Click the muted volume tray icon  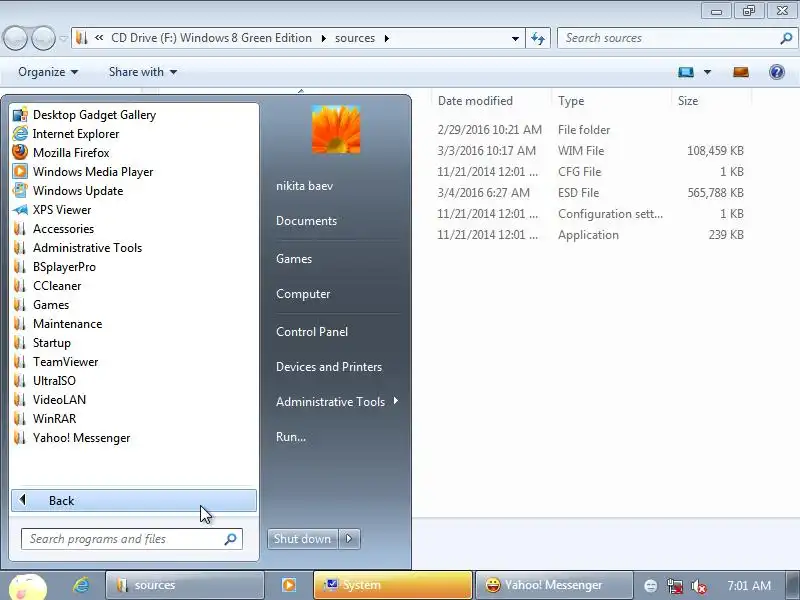(x=698, y=586)
